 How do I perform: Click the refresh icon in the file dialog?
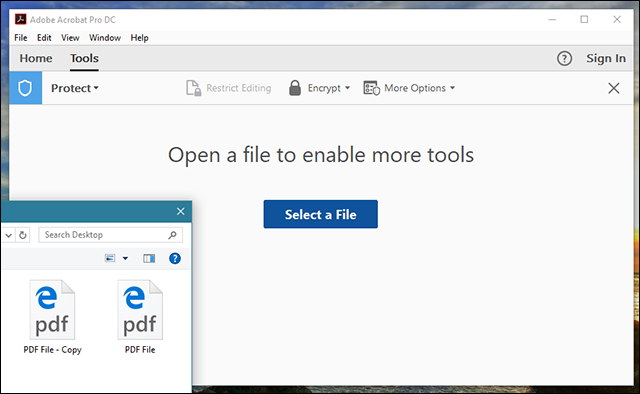click(x=23, y=235)
